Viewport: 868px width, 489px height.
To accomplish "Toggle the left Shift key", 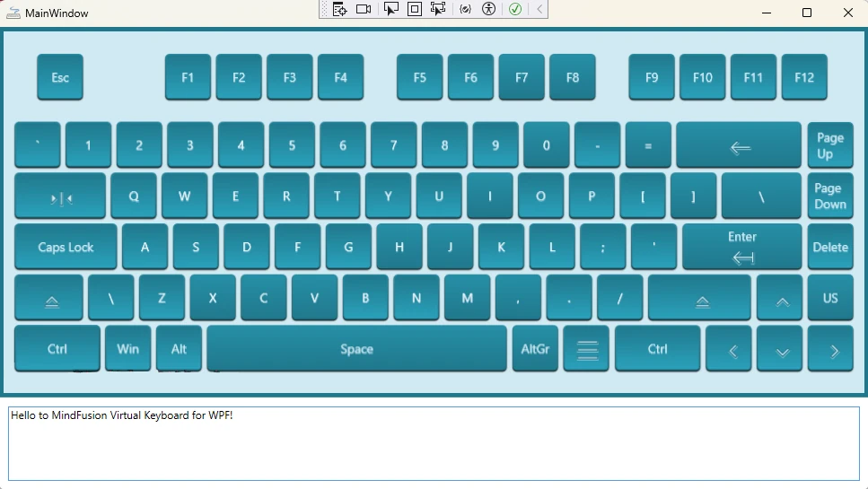I will pos(49,299).
